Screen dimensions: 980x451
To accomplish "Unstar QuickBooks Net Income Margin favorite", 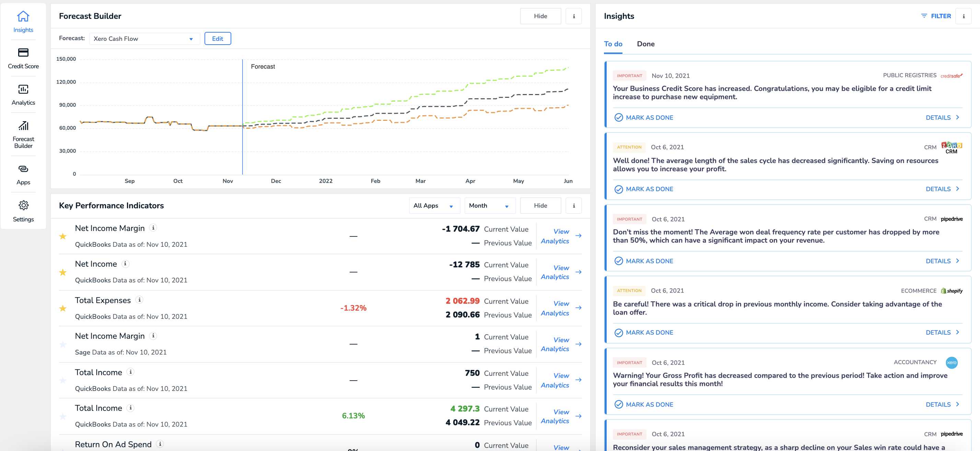I will (63, 236).
